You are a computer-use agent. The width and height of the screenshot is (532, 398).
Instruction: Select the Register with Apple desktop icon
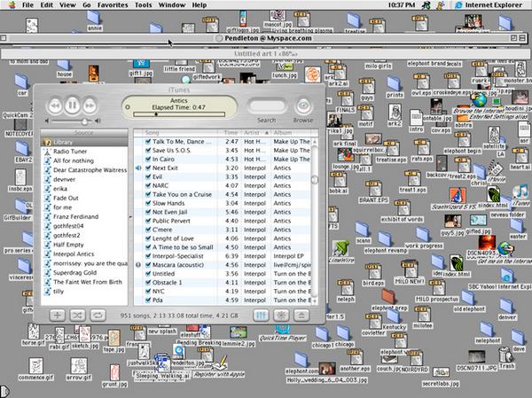219,367
